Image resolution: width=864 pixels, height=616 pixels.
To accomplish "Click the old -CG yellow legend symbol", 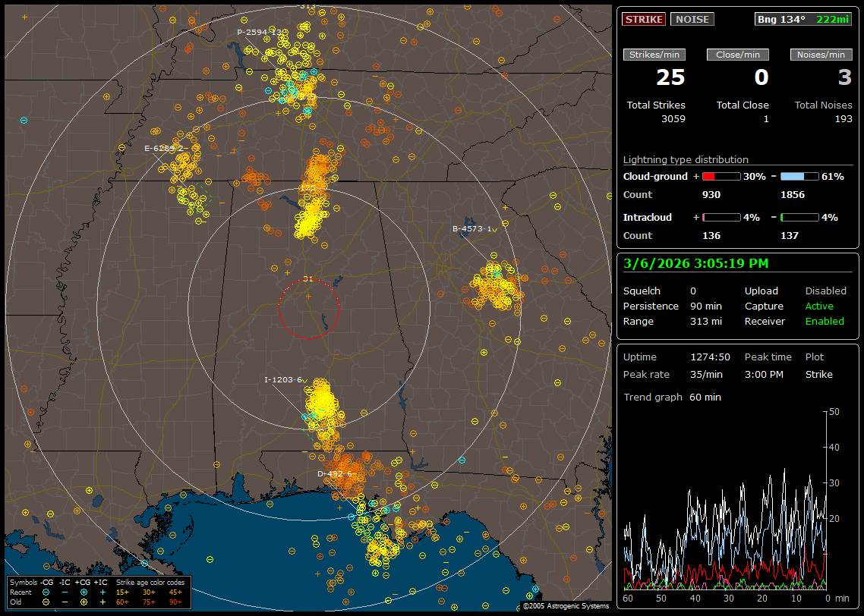I will 46,601.
